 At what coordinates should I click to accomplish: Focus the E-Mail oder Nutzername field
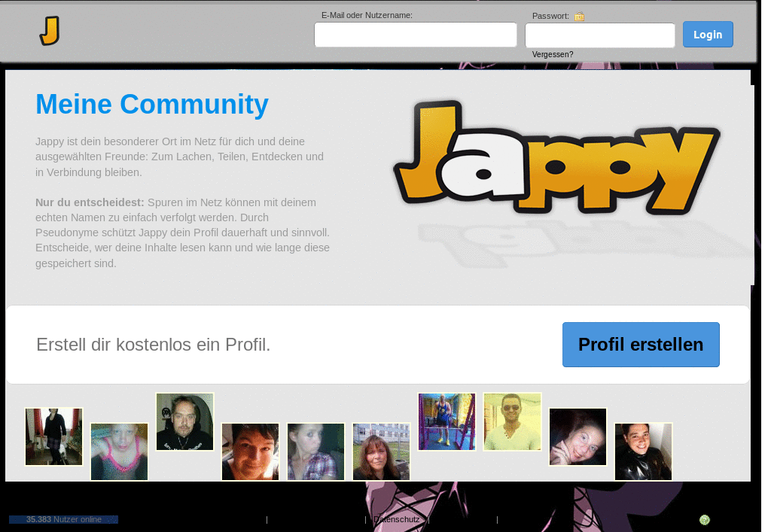[x=416, y=35]
